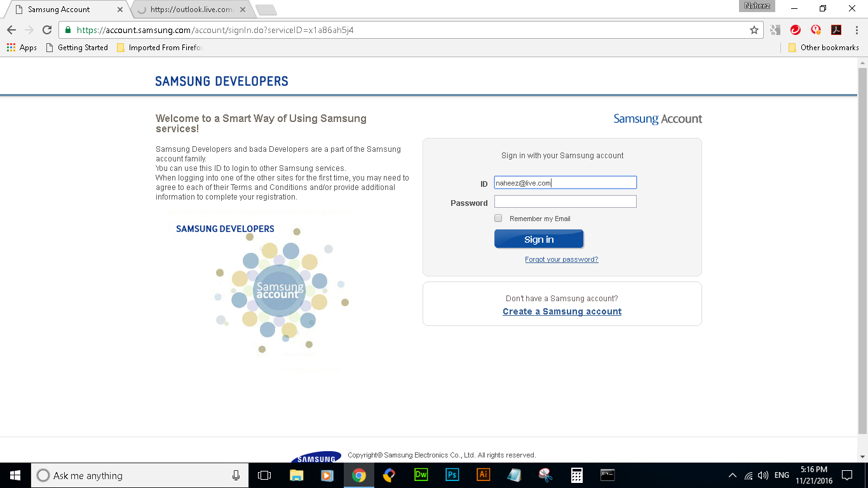
Task: Click the Samsung Electronics copyright text
Action: [x=442, y=455]
